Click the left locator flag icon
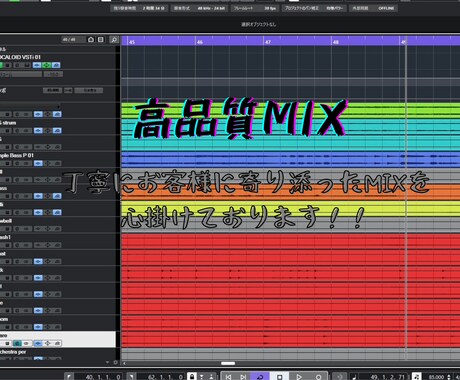Viewport: 460px width, 380px height. pyautogui.click(x=69, y=377)
